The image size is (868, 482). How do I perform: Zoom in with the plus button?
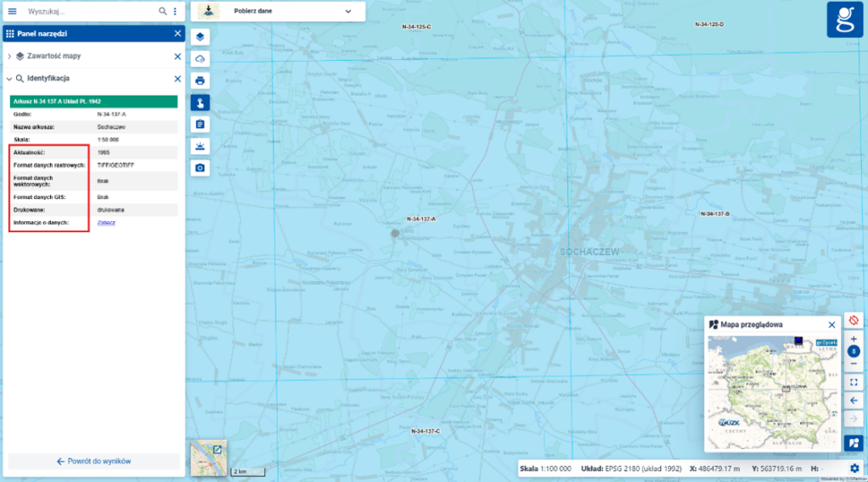pos(854,339)
